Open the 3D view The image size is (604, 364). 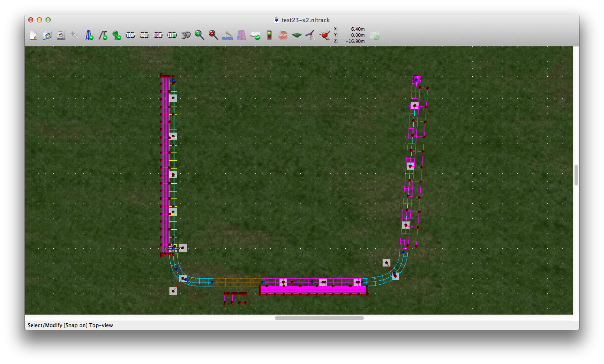click(x=186, y=36)
